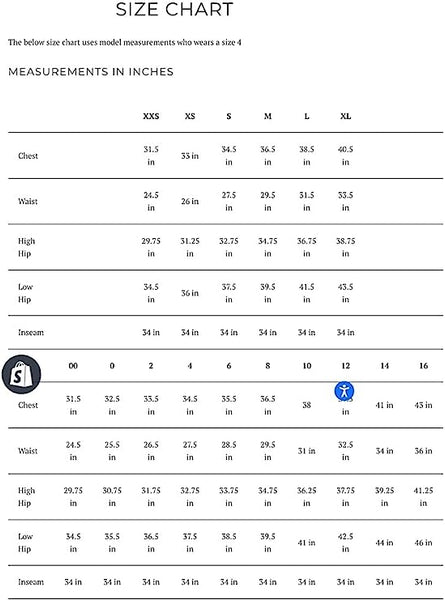Click the 41.25 in high hip cell
The width and height of the screenshot is (445, 600).
[x=423, y=497]
